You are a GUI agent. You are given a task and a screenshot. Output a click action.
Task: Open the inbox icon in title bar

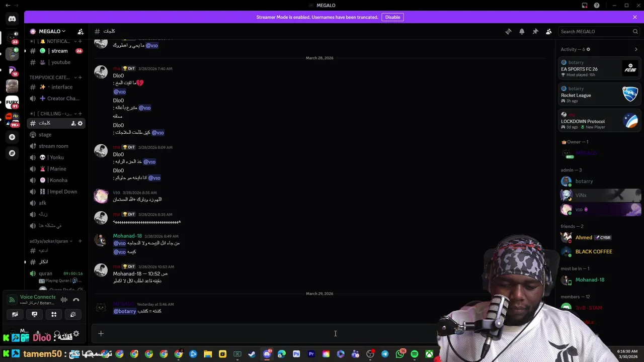pos(585,6)
